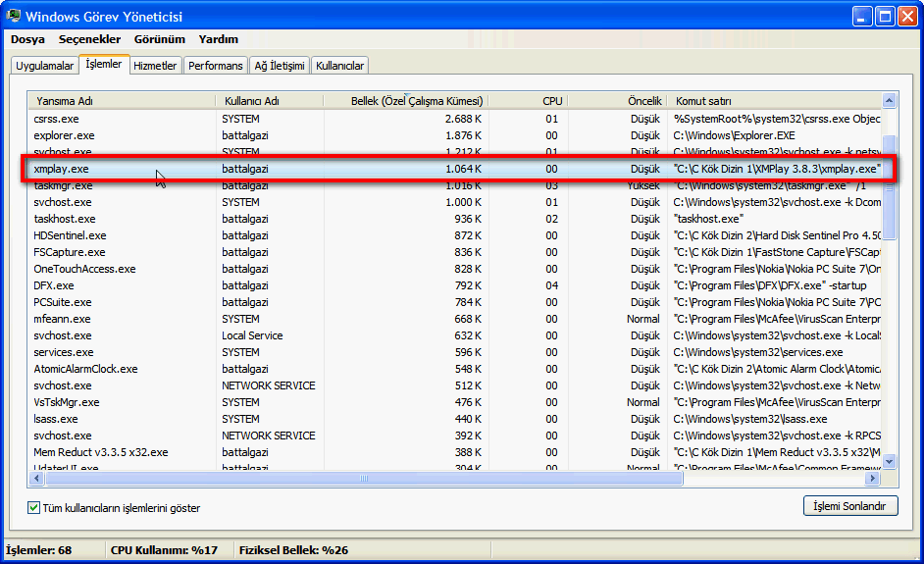Select the lsass.exe process row
This screenshot has height=564, width=924.
[x=455, y=419]
